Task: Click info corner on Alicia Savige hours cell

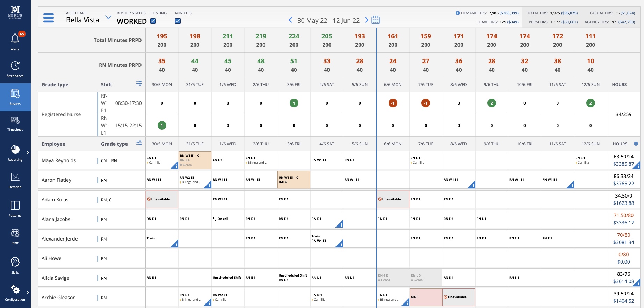Action: tap(637, 284)
